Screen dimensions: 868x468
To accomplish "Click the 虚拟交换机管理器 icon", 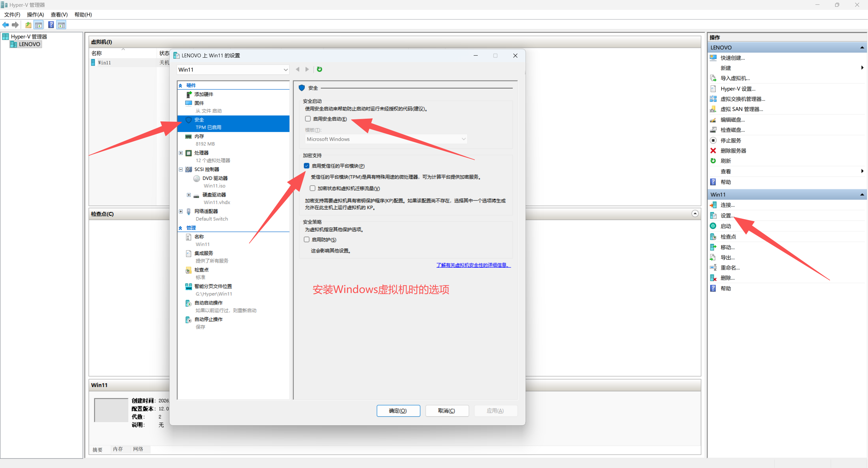I will (713, 99).
